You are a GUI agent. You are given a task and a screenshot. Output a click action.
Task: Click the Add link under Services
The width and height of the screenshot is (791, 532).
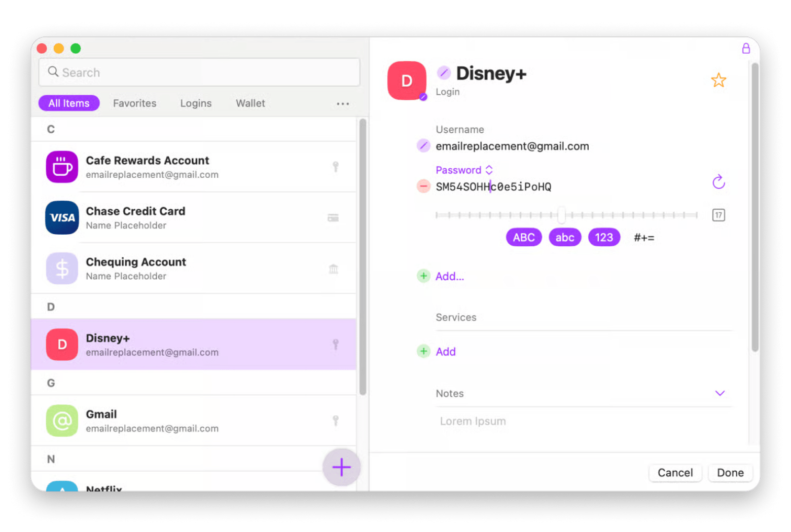[446, 352]
